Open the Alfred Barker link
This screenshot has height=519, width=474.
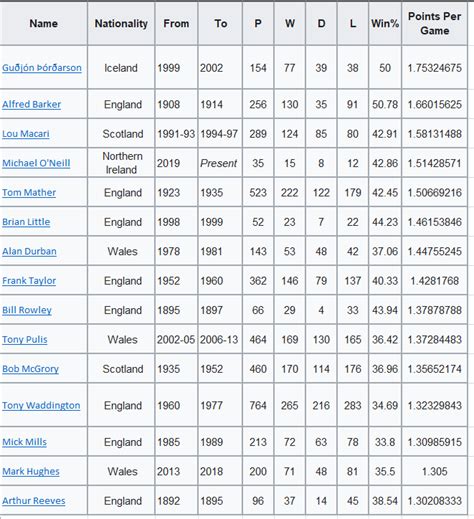pos(31,104)
